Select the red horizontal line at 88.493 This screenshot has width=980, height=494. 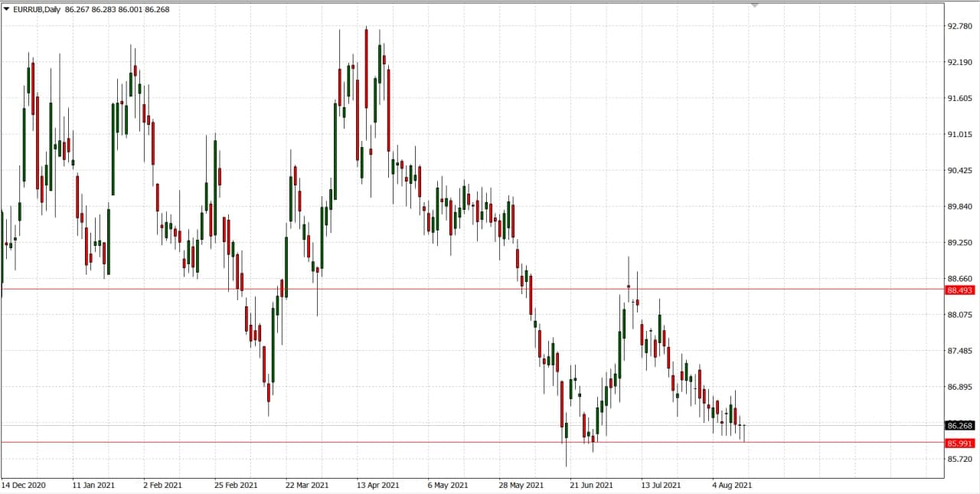(472, 290)
